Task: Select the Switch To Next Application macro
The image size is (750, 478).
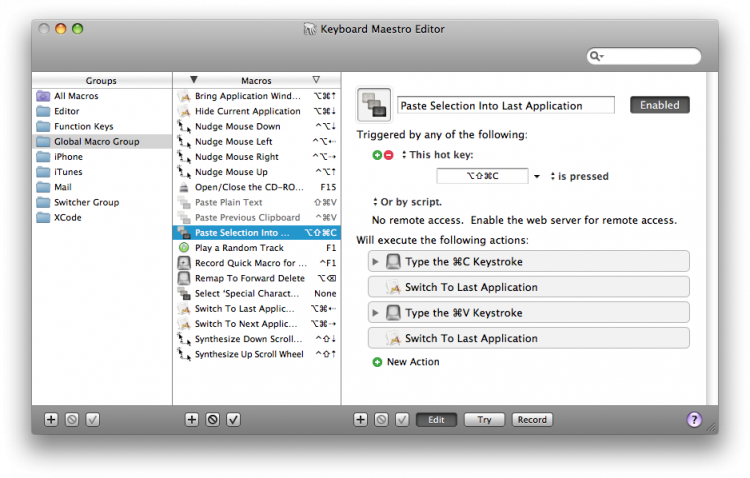Action: 257,324
